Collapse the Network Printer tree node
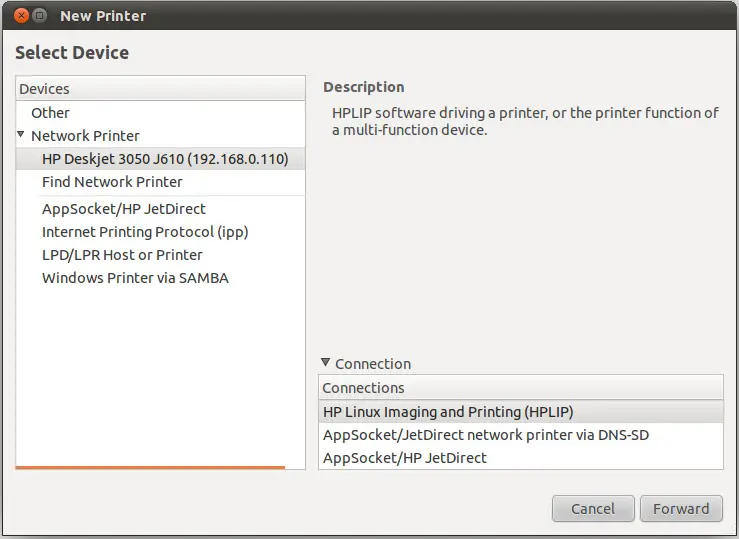The width and height of the screenshot is (739, 539). [x=21, y=134]
